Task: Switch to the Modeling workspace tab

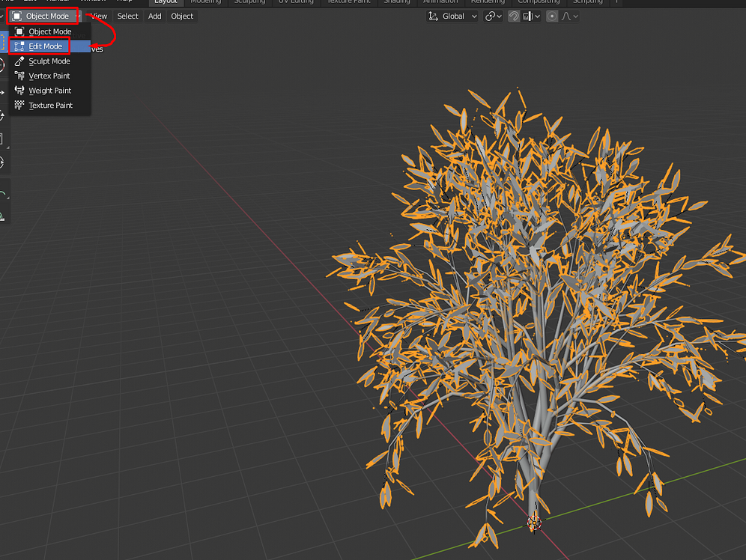Action: pos(205,2)
